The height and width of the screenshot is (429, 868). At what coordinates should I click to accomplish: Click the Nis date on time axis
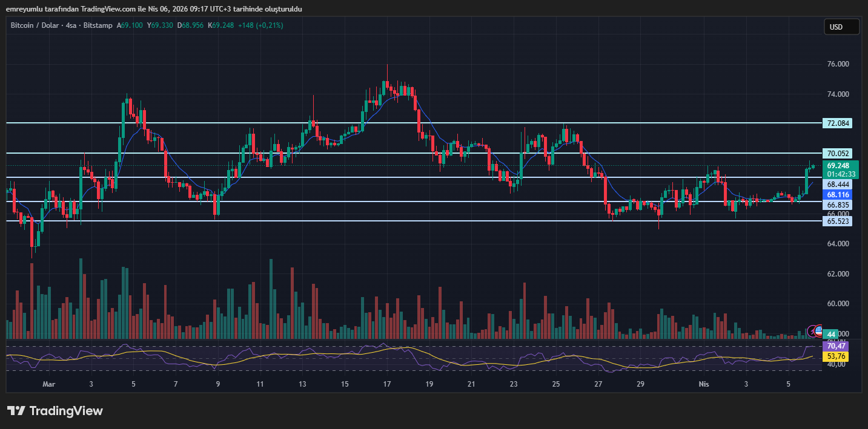click(703, 384)
